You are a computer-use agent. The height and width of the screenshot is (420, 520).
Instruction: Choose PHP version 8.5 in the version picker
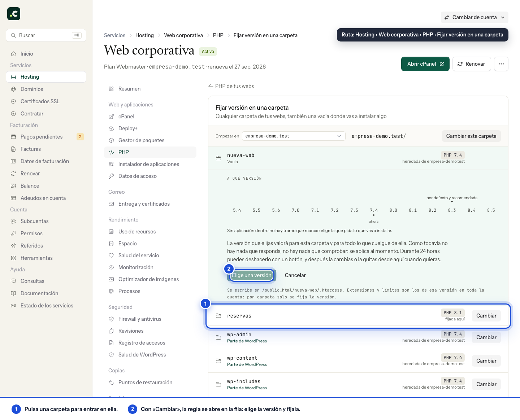[x=491, y=210]
